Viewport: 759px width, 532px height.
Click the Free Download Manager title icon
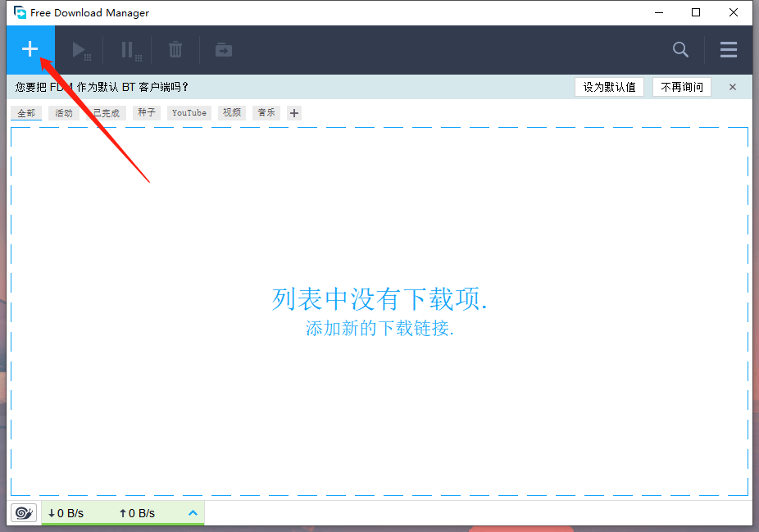coord(20,12)
